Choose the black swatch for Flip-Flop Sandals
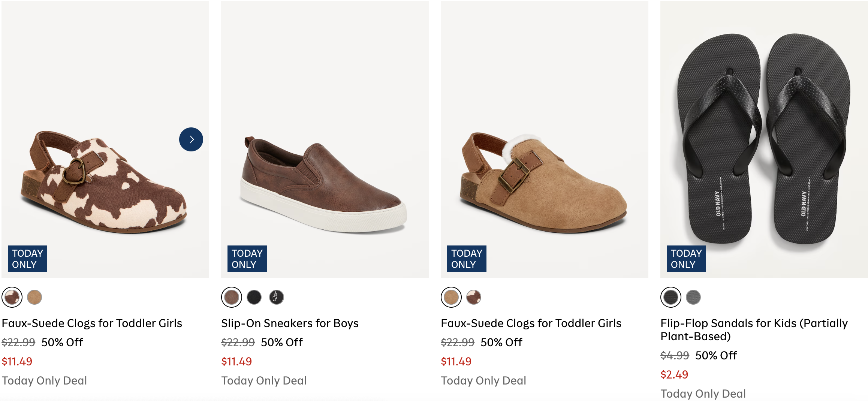The height and width of the screenshot is (401, 868). [671, 297]
